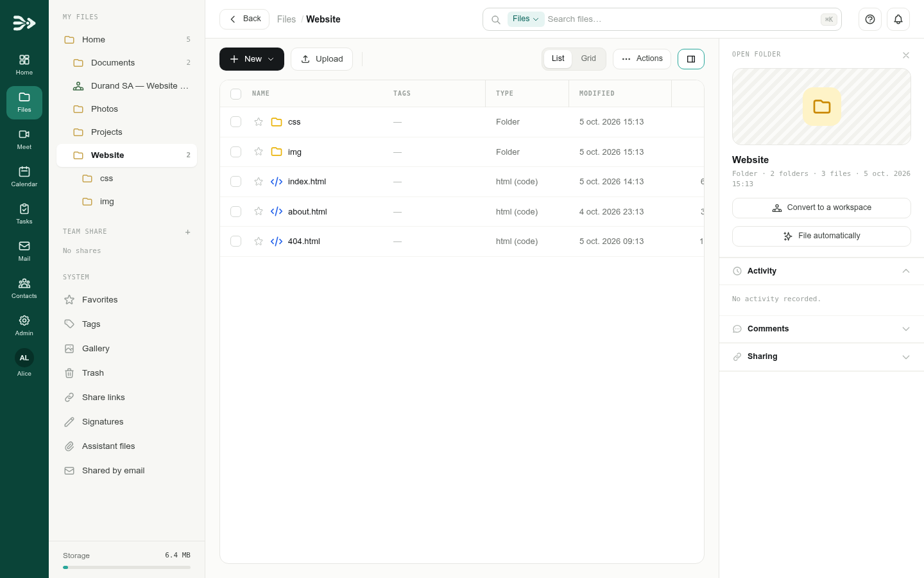This screenshot has width=924, height=578.
Task: Click Files breadcrumb link
Action: 286,19
